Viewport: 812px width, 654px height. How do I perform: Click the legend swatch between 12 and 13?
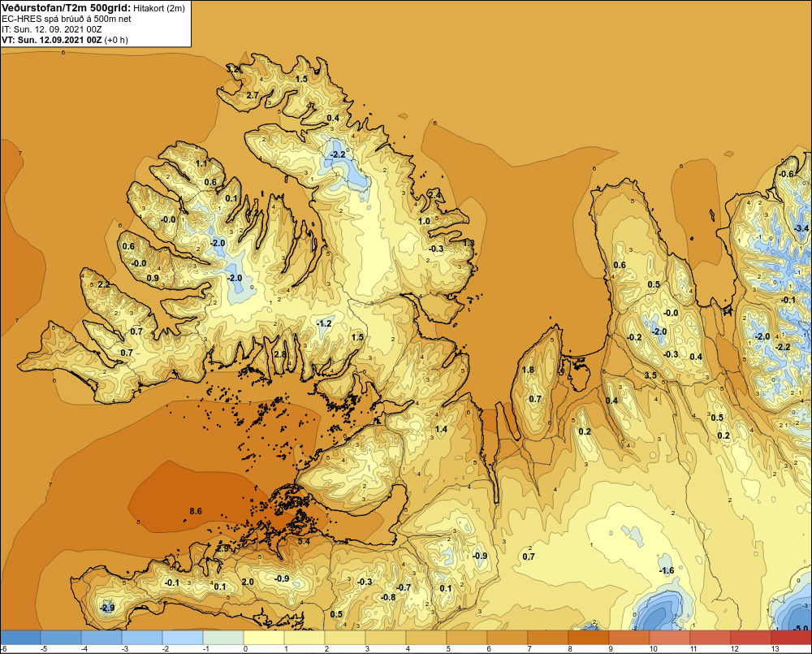click(751, 637)
